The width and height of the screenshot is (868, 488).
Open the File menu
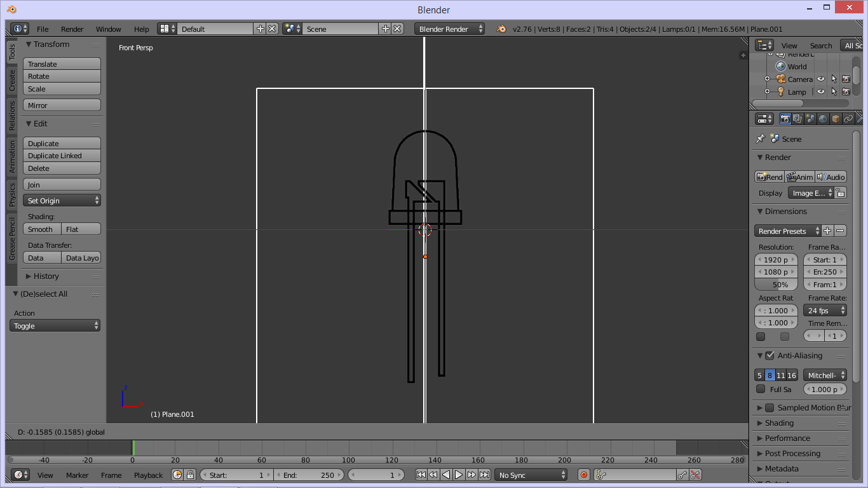43,29
